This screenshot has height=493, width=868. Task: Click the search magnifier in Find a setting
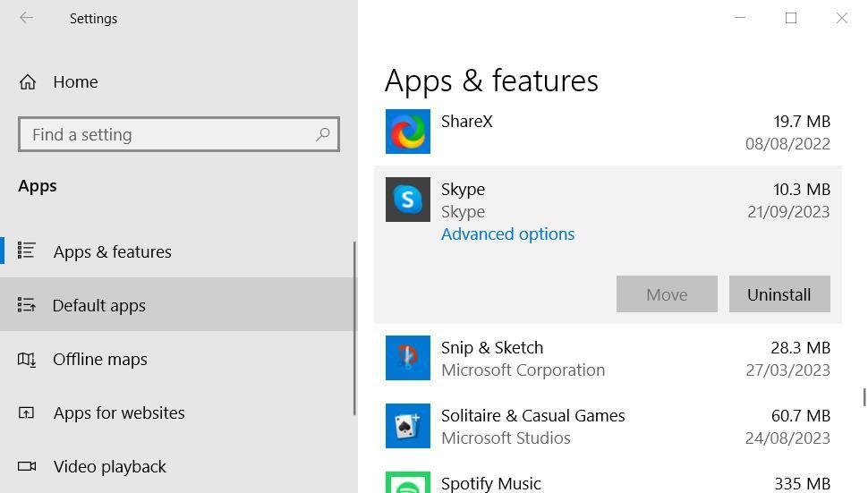[x=323, y=134]
